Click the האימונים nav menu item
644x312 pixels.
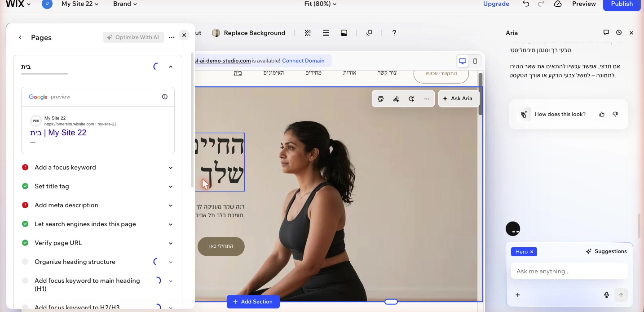[273, 73]
